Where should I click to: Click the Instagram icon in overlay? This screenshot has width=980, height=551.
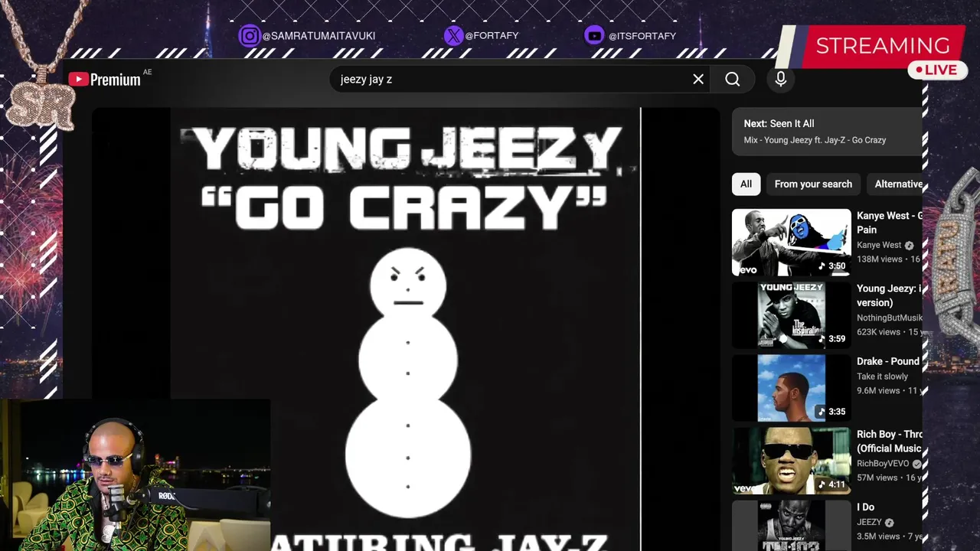tap(249, 36)
